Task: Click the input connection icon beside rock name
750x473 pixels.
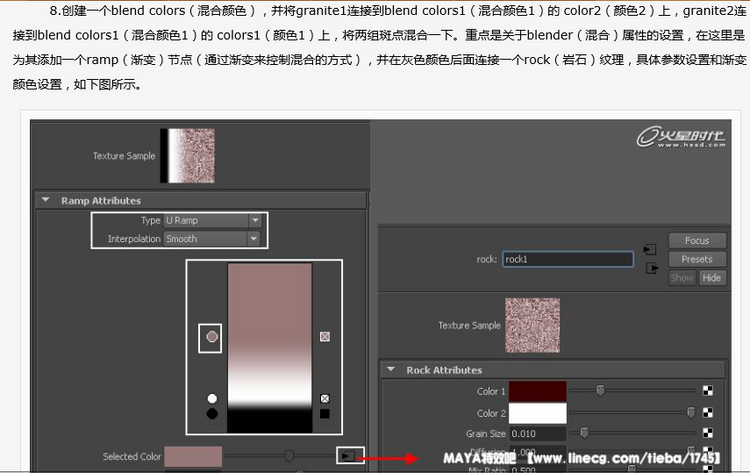Action: (x=649, y=249)
